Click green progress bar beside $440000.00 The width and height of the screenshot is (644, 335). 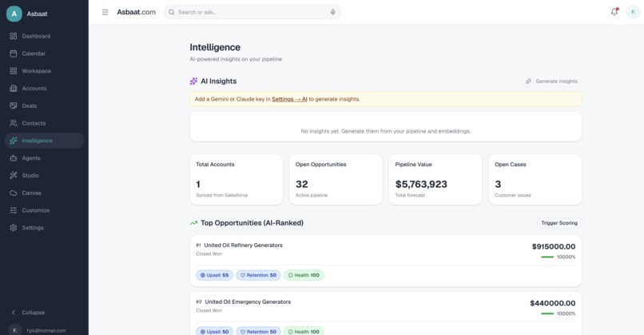pyautogui.click(x=547, y=313)
